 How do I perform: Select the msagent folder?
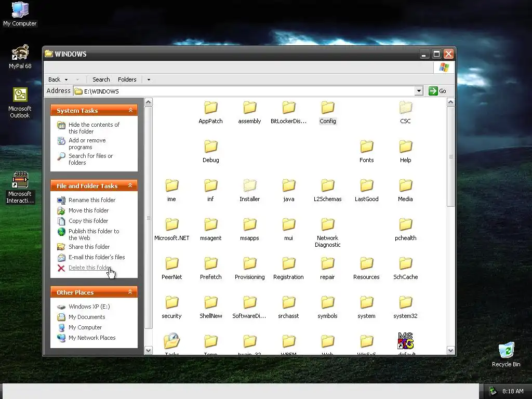pos(210,230)
